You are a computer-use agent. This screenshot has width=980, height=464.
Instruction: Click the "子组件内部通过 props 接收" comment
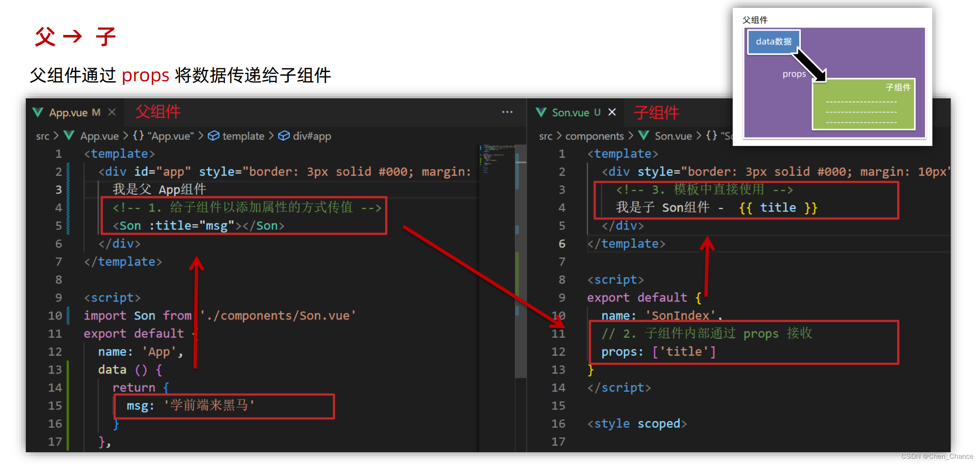[706, 334]
